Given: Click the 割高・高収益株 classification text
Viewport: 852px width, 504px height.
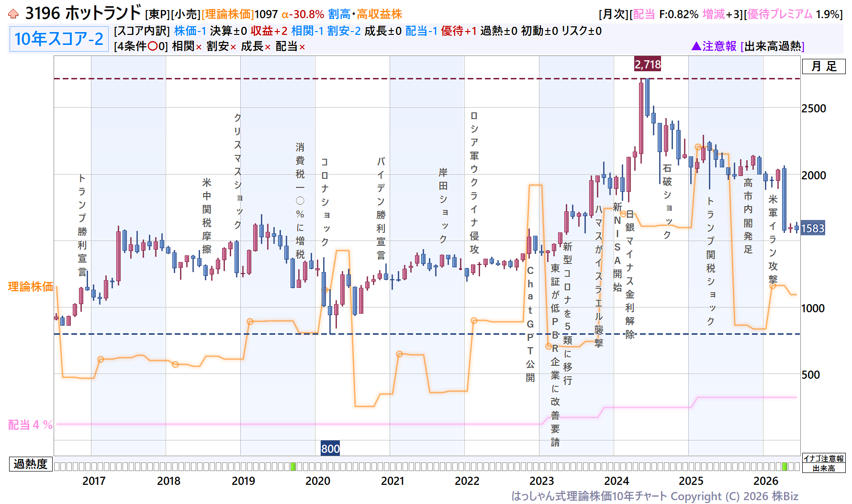Looking at the screenshot, I should pyautogui.click(x=365, y=14).
